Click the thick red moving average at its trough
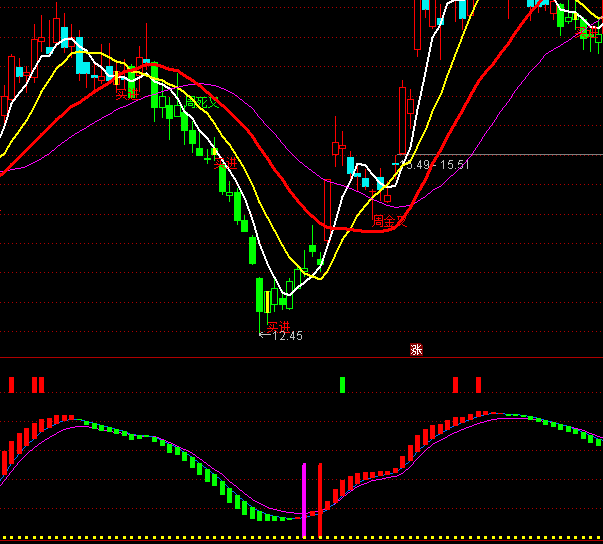This screenshot has width=603, height=544. tap(345, 229)
